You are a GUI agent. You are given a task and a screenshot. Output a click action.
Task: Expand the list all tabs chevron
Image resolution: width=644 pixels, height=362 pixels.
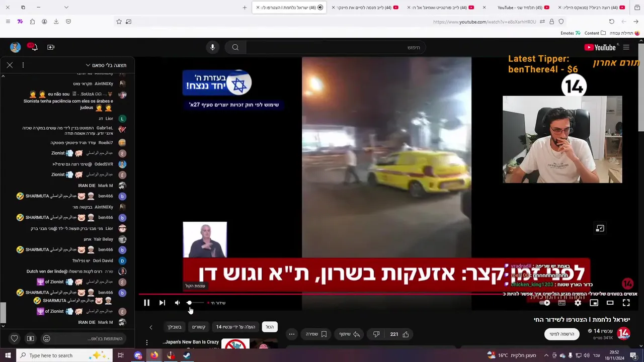66,8
